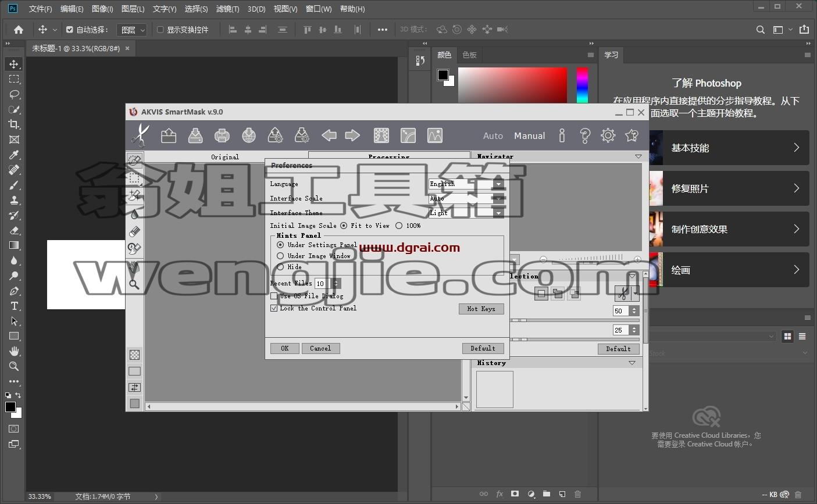Enable Auto-Select checkbox in options bar

(70, 30)
